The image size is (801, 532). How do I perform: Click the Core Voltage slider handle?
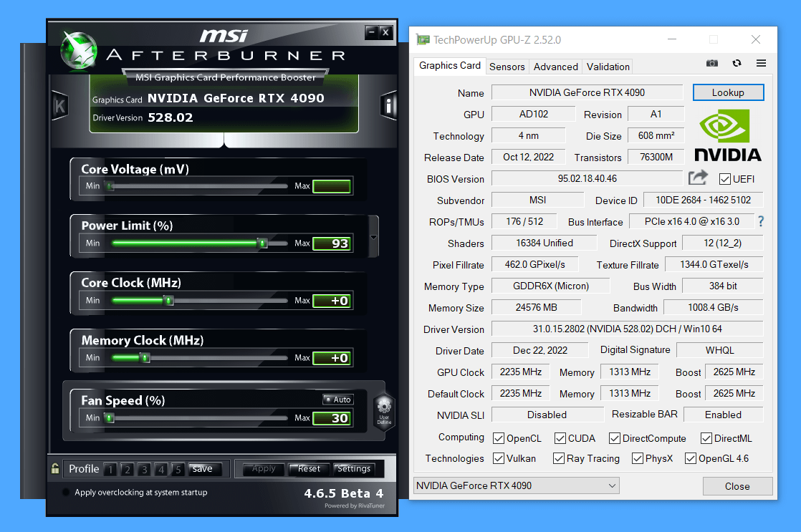110,186
